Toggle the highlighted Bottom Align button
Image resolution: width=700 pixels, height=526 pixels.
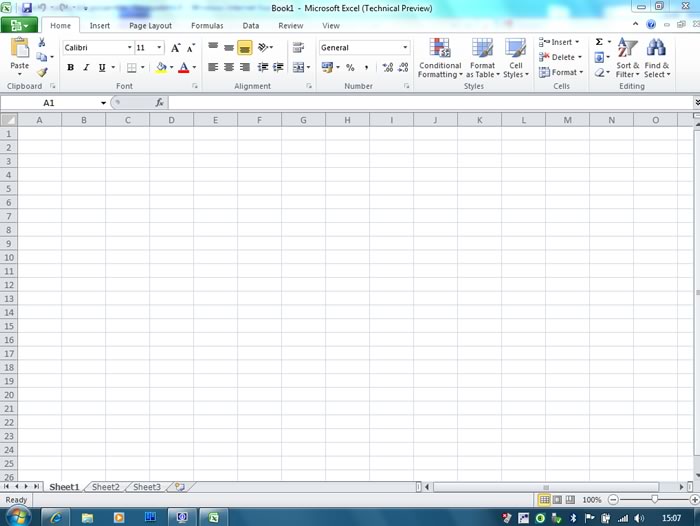(x=245, y=47)
